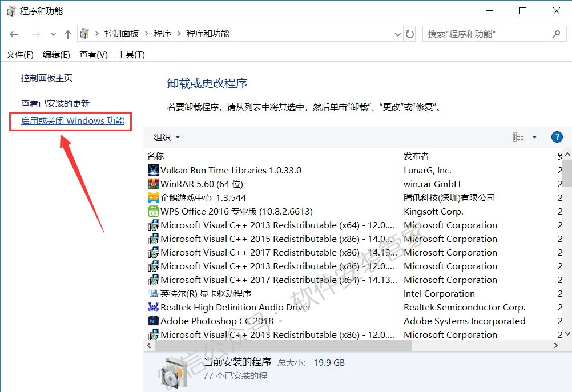The width and height of the screenshot is (572, 392).
Task: Click publisher win.rar GmbH cell
Action: (x=432, y=184)
